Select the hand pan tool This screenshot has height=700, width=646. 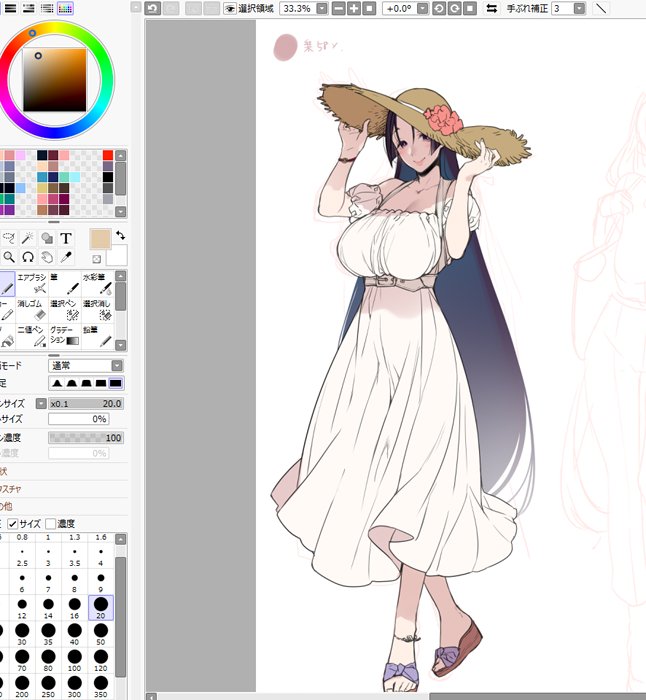[47, 257]
